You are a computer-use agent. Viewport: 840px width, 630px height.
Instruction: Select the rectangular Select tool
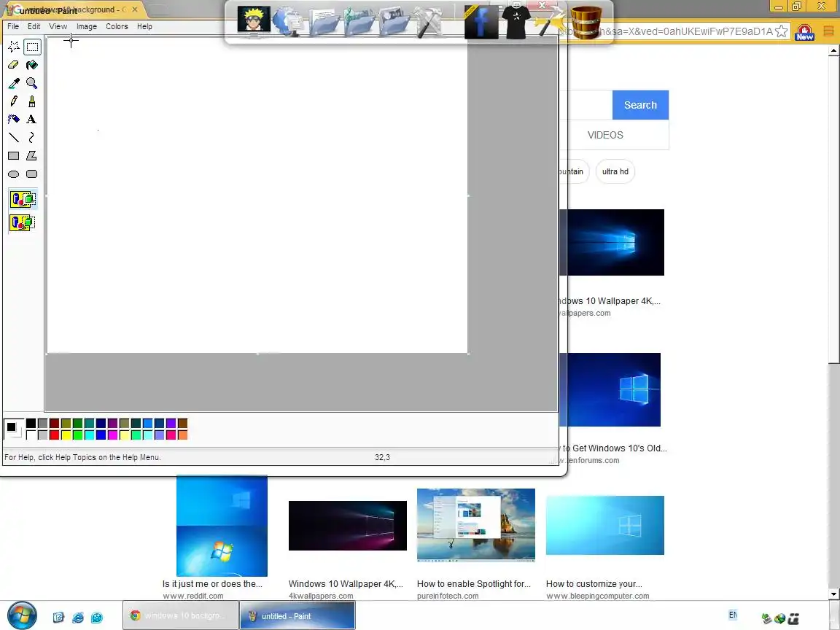32,47
